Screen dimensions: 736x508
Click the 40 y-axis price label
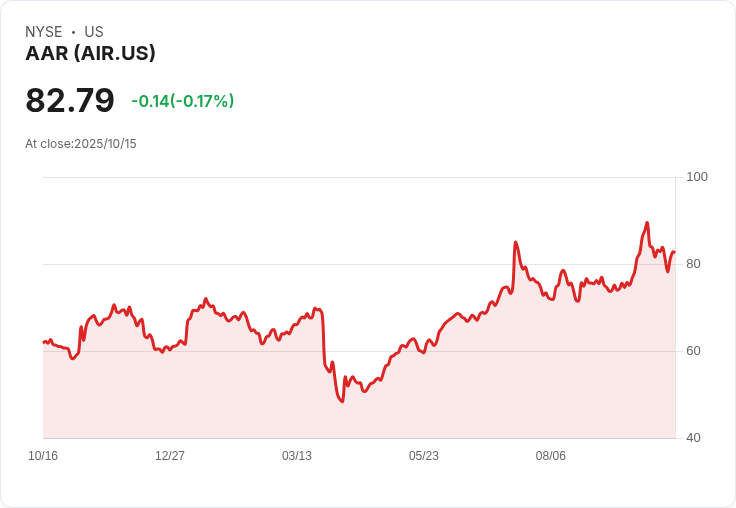[693, 438]
